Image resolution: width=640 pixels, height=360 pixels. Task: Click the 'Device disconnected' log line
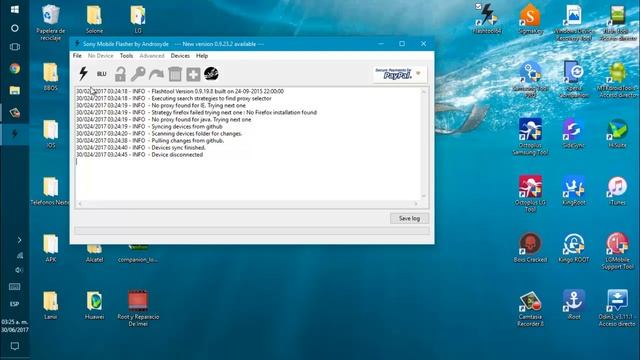[x=140, y=155]
